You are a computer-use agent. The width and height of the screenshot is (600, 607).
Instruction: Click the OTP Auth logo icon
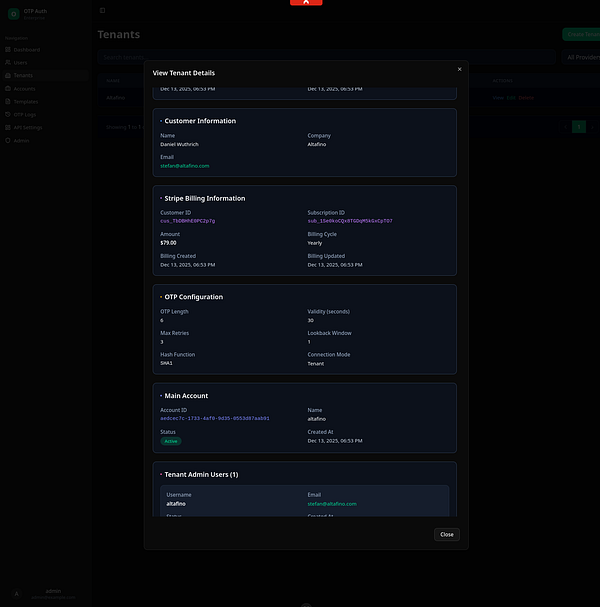[14, 14]
